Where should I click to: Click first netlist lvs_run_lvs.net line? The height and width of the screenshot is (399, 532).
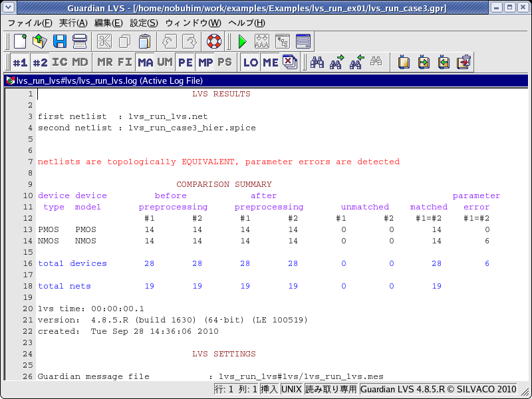point(122,117)
